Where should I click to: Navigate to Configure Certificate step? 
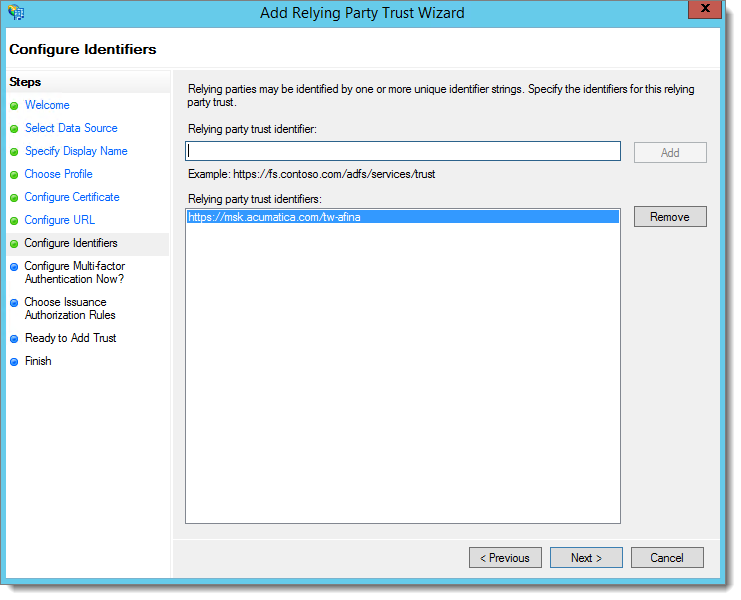pyautogui.click(x=72, y=197)
